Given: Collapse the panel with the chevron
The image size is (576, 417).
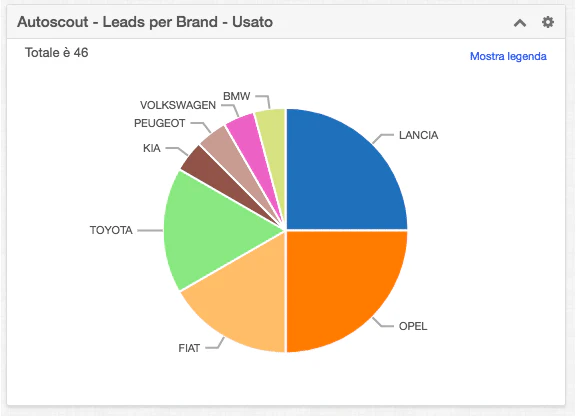Looking at the screenshot, I should [x=520, y=23].
